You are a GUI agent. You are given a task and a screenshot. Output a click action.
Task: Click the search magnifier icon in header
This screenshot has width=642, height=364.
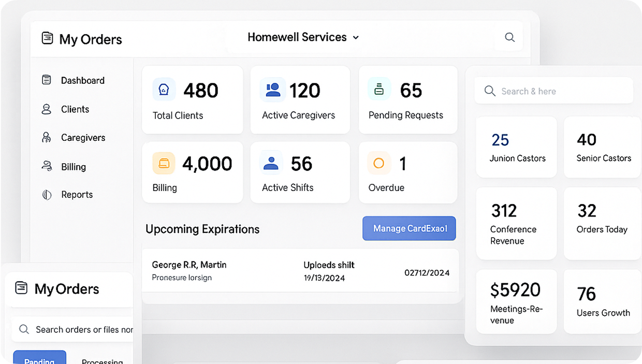point(509,37)
